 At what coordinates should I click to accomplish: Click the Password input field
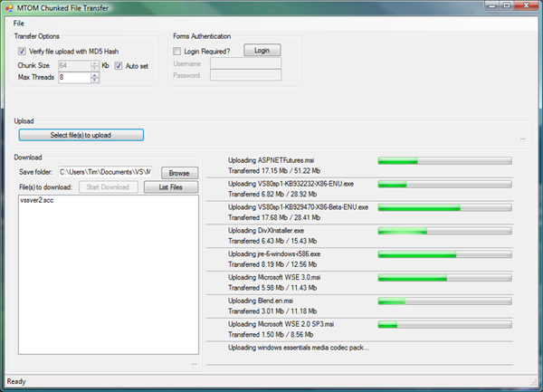[245, 75]
